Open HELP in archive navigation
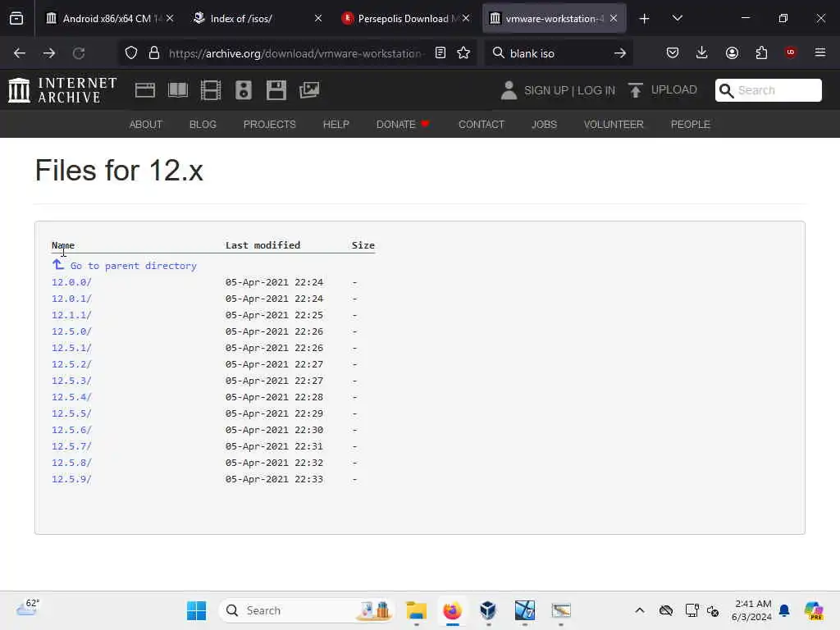The width and height of the screenshot is (840, 630). (336, 125)
